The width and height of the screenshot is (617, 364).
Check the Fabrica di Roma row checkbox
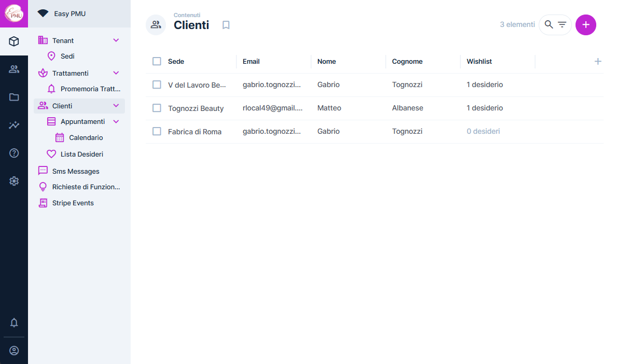(157, 131)
